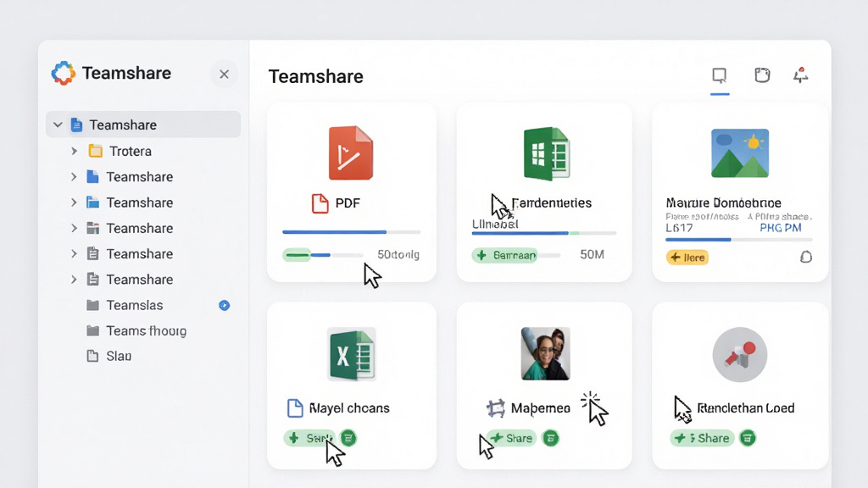Open the green spreadsheet icon above Famdentieties

pos(547,153)
